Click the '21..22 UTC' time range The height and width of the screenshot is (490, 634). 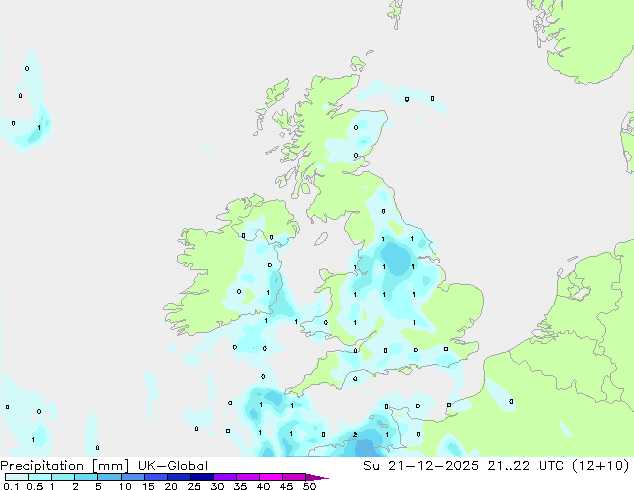(x=525, y=466)
